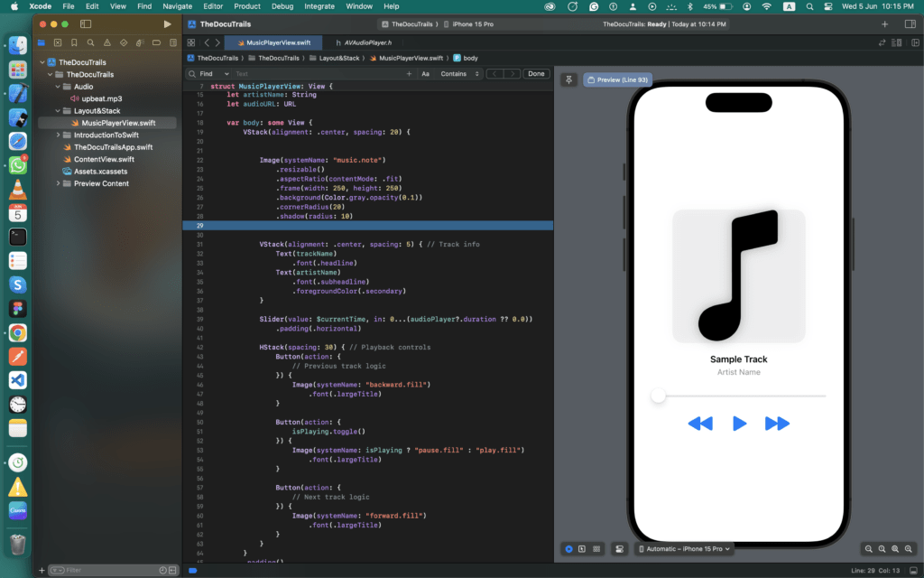924x578 pixels.
Task: Expand the Preview Content folder
Action: (x=58, y=183)
